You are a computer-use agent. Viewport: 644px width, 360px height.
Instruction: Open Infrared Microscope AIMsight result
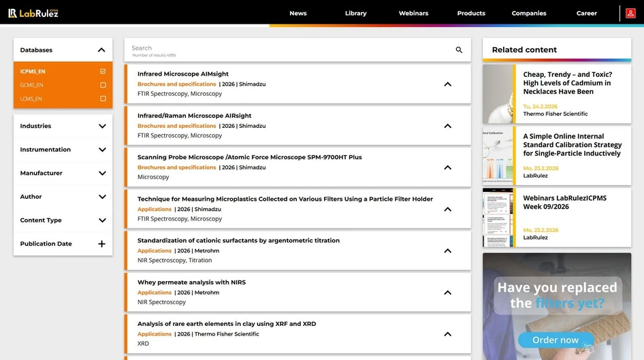(182, 74)
